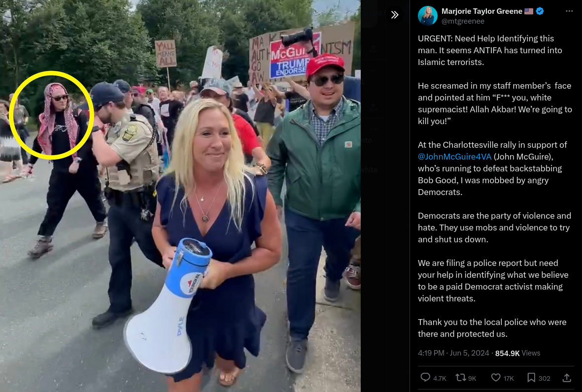This screenshot has height=392, width=582.
Task: Click the repost arrows icon
Action: pyautogui.click(x=461, y=378)
